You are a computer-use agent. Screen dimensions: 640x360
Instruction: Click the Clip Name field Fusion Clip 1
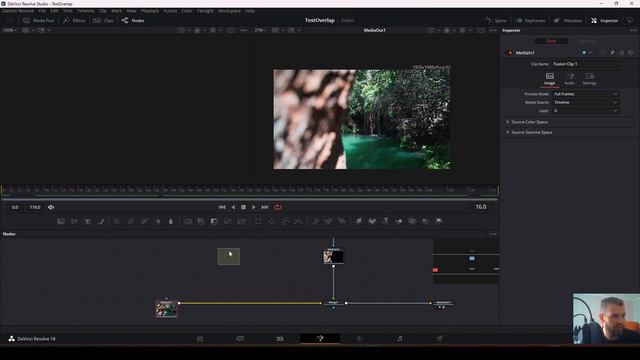point(586,64)
